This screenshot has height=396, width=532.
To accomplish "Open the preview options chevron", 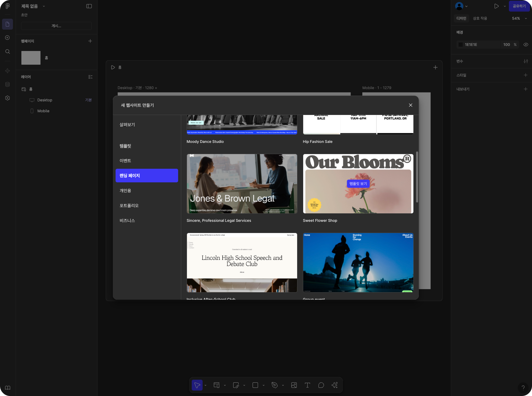I will 505,6.
